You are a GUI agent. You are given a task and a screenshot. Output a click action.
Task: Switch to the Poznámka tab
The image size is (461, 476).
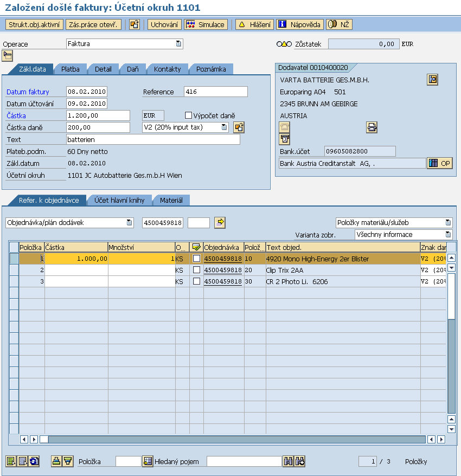[x=211, y=69]
